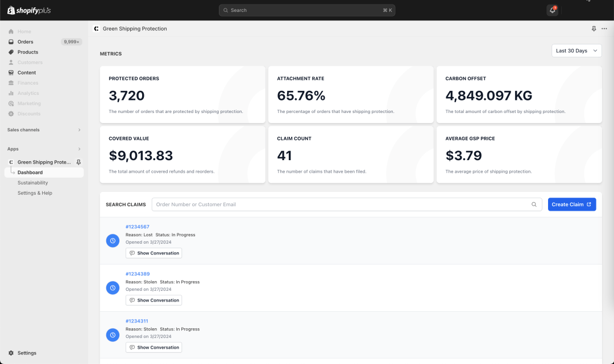Image resolution: width=614 pixels, height=364 pixels.
Task: Open Customers in the sidebar
Action: pos(30,62)
